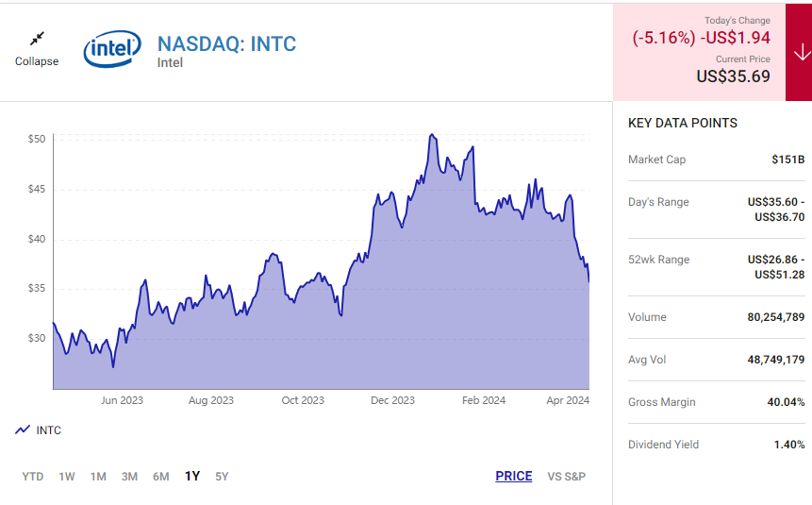Click today's change (-5.16%) -US$1.94

coord(701,38)
